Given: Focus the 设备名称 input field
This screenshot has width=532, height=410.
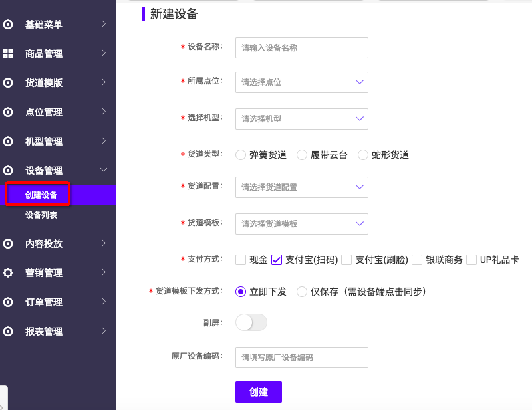Looking at the screenshot, I should coord(302,48).
